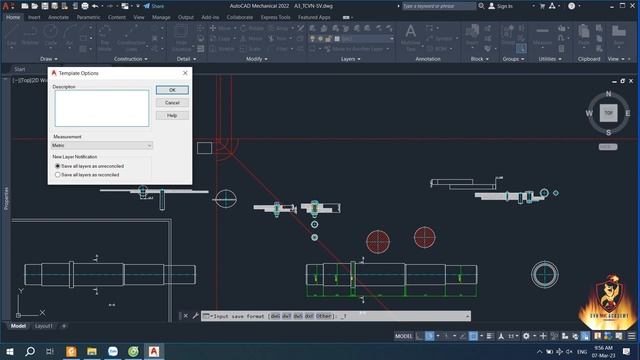Select the Copy tool in Modify panel

tap(220, 39)
